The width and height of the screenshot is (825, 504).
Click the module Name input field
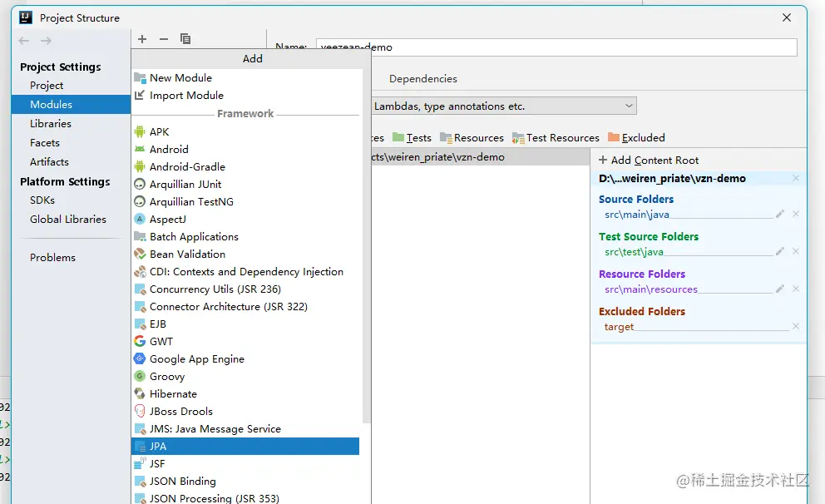tap(556, 47)
